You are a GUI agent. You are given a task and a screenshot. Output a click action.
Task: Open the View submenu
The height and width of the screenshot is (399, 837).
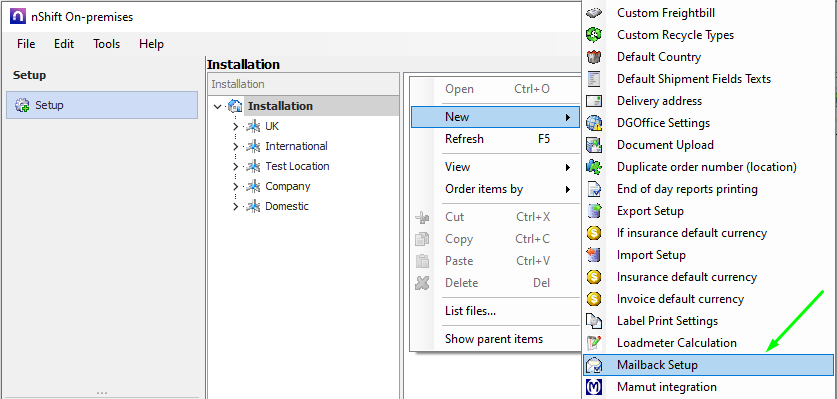pos(495,167)
